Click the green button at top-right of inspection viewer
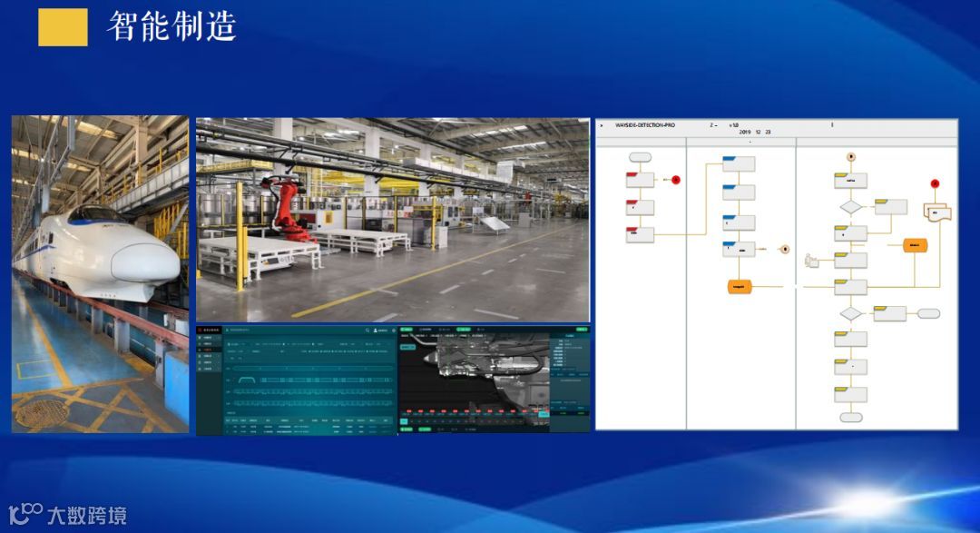This screenshot has width=980, height=533. [582, 329]
